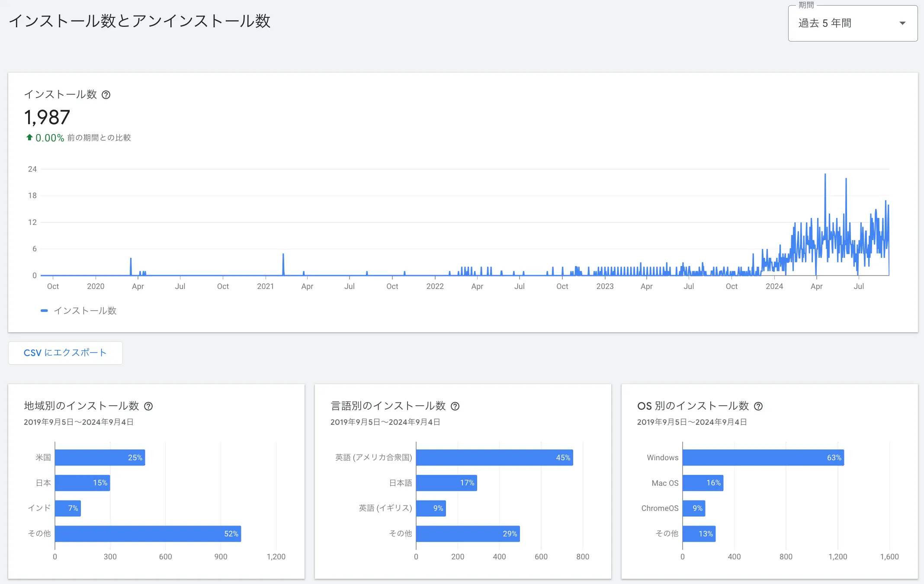Click the 英語 (アメリカ合衆国) 45% bar
This screenshot has width=924, height=584.
point(494,458)
